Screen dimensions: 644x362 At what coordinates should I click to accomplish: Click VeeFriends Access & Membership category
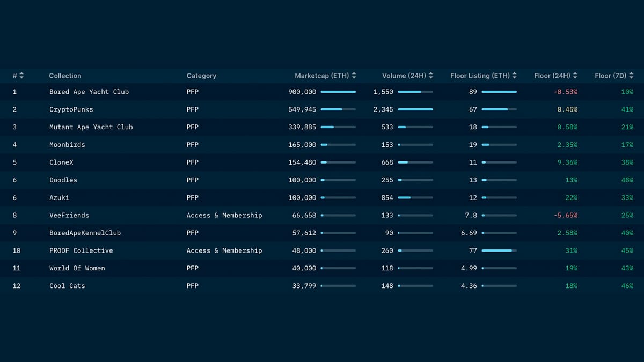click(224, 215)
